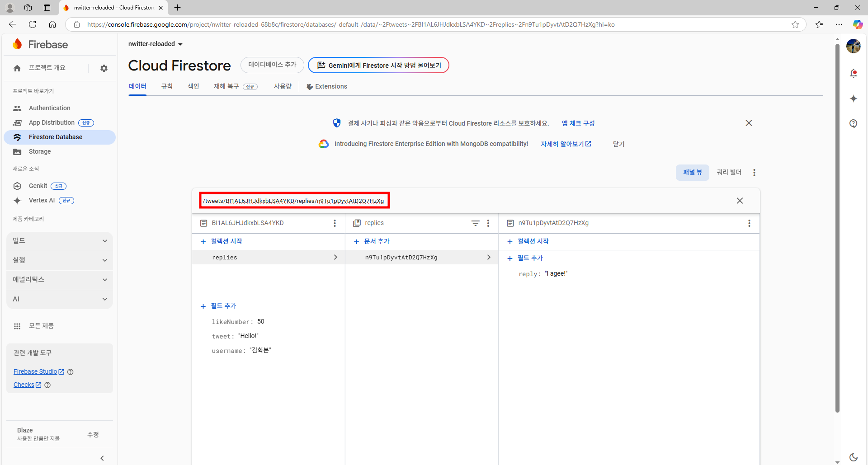Open menu for document BI1AL6JHJdkxbLSA4YKD
The width and height of the screenshot is (868, 465).
tap(335, 223)
